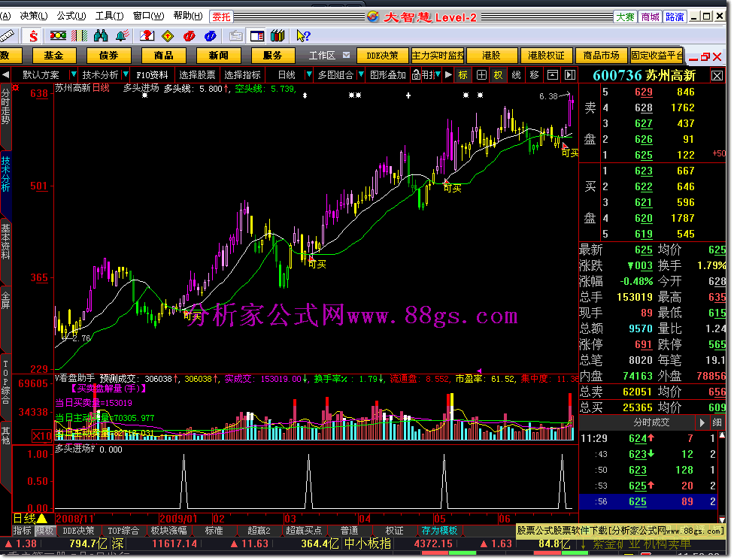
Task: Toggle the 模板 bottom switch
Action: point(45,531)
